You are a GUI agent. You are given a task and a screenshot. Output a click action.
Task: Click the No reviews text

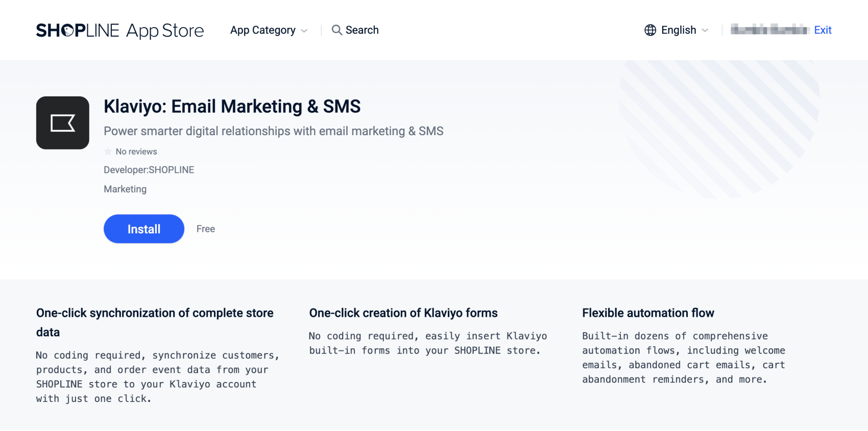point(136,151)
